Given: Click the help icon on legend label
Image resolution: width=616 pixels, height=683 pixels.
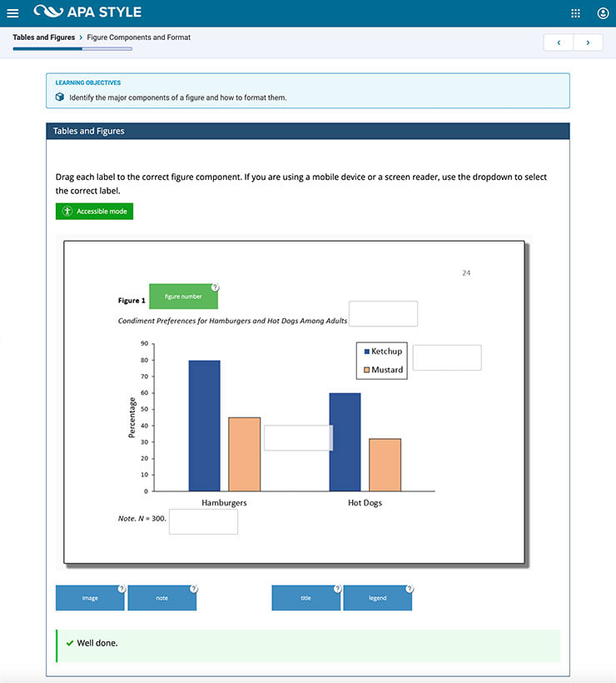Looking at the screenshot, I should [x=410, y=589].
